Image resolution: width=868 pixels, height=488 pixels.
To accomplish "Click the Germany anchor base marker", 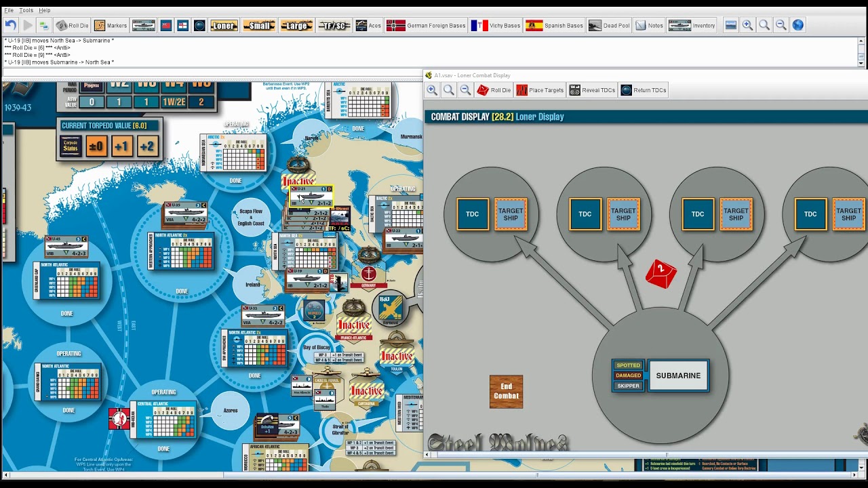I will point(368,276).
